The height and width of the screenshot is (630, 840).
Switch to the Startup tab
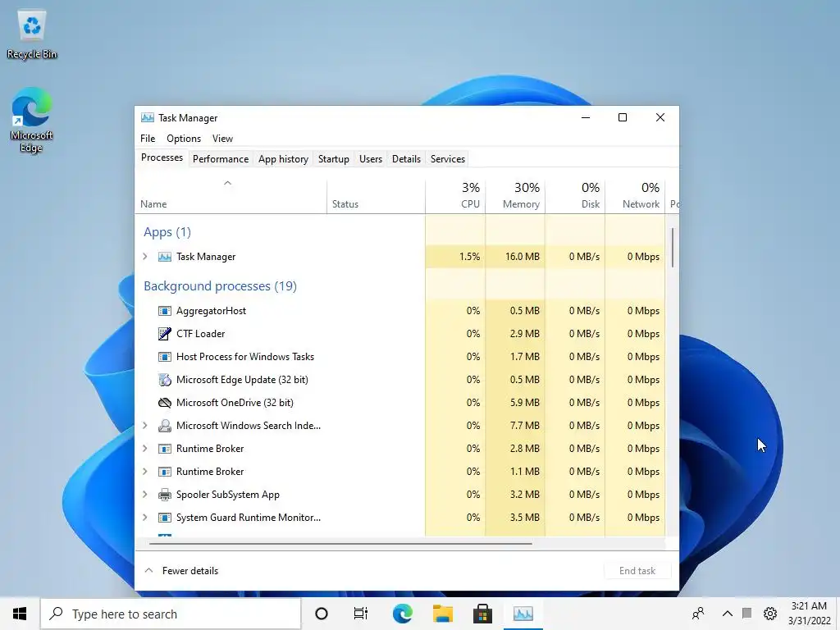point(333,159)
